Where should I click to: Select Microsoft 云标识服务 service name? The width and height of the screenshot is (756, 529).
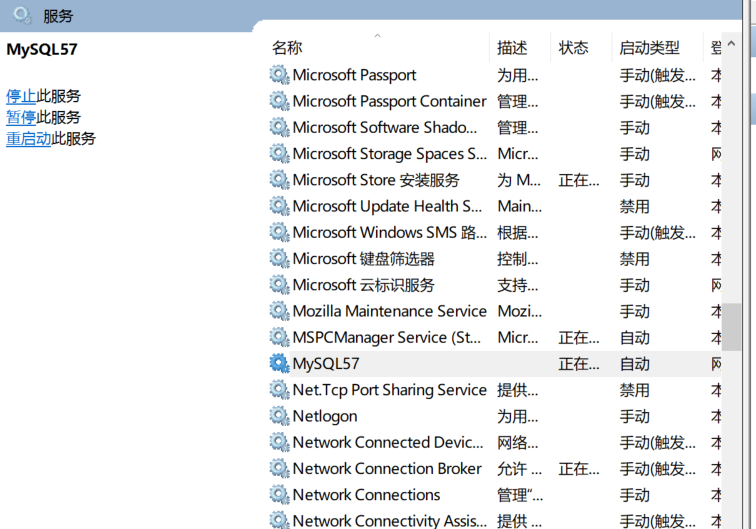point(364,285)
